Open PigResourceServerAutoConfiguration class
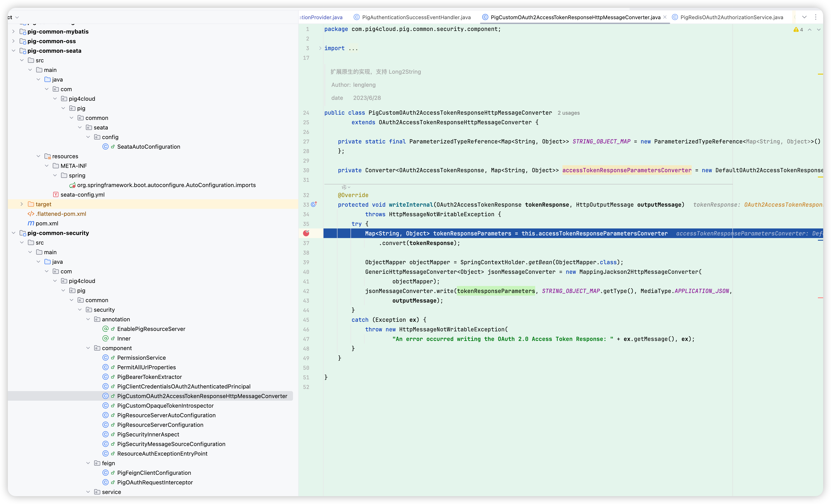The height and width of the screenshot is (504, 831). (x=166, y=415)
